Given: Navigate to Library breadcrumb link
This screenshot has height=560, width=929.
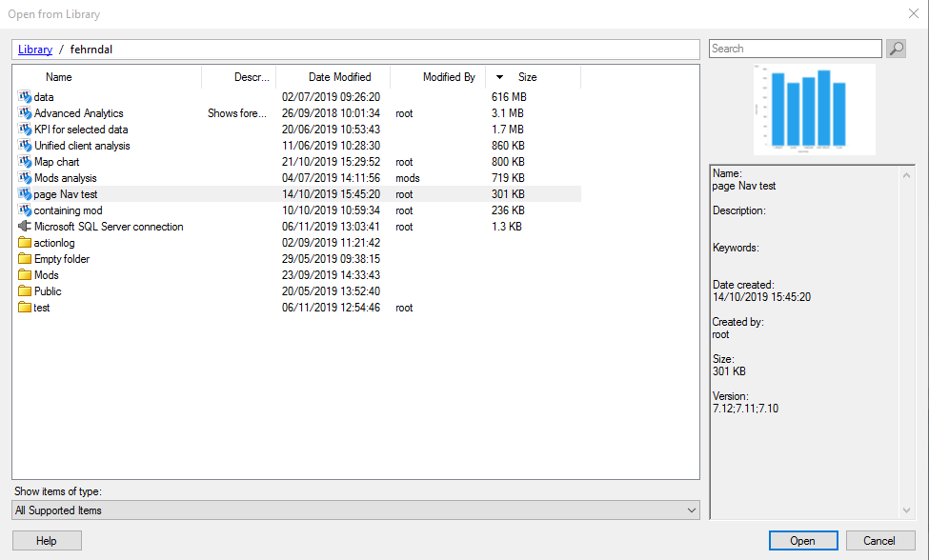Looking at the screenshot, I should coord(35,49).
